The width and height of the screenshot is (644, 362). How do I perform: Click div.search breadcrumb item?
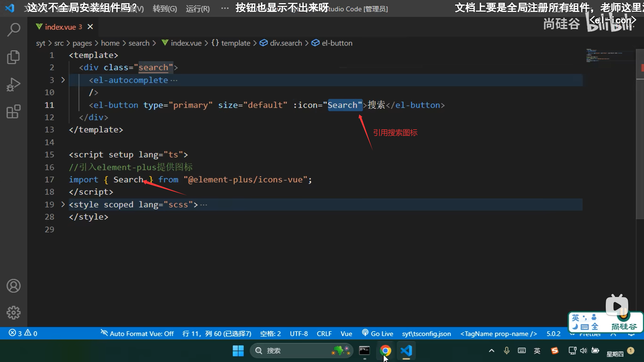[285, 43]
